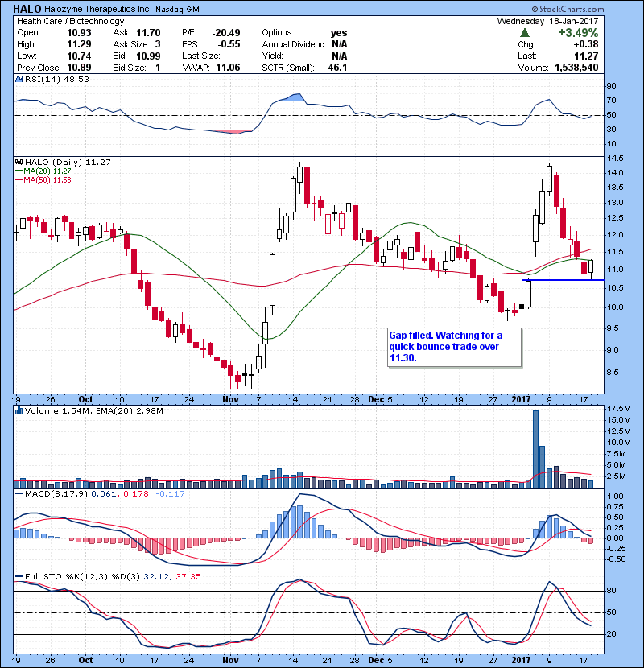Click the SCTR (Small) value 46.1

click(337, 68)
